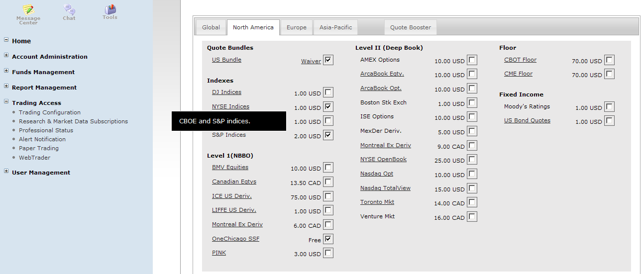Tick the Nasdaq TotalView checkbox

pyautogui.click(x=472, y=188)
